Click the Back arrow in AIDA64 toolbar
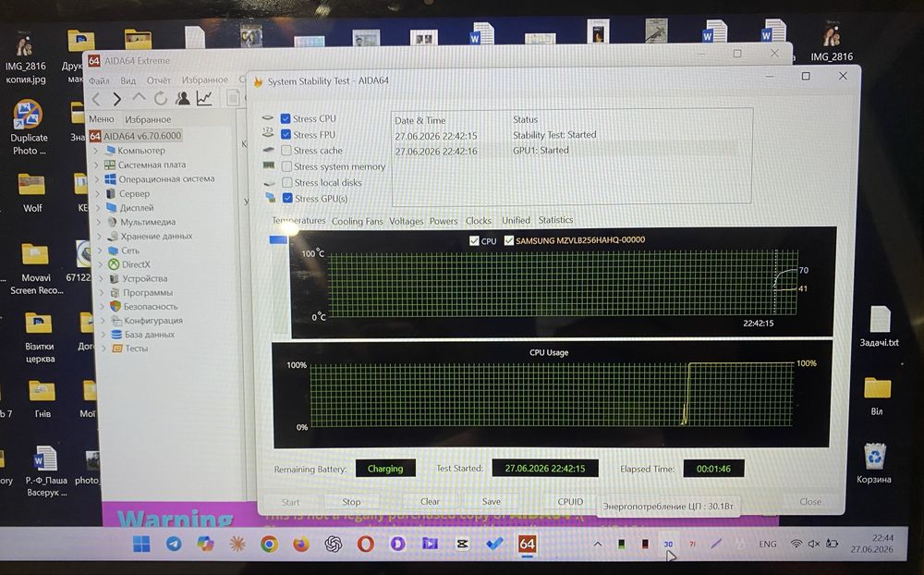924x575 pixels. (97, 99)
